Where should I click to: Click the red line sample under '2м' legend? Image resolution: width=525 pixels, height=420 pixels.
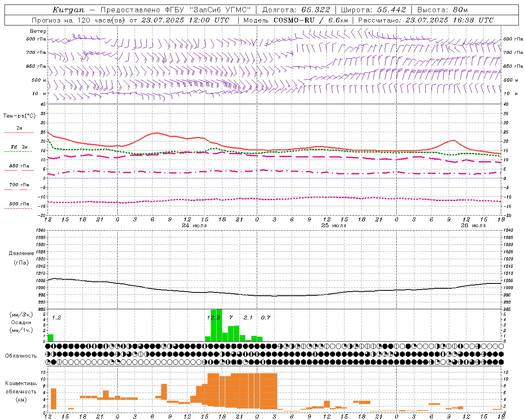click(x=19, y=132)
